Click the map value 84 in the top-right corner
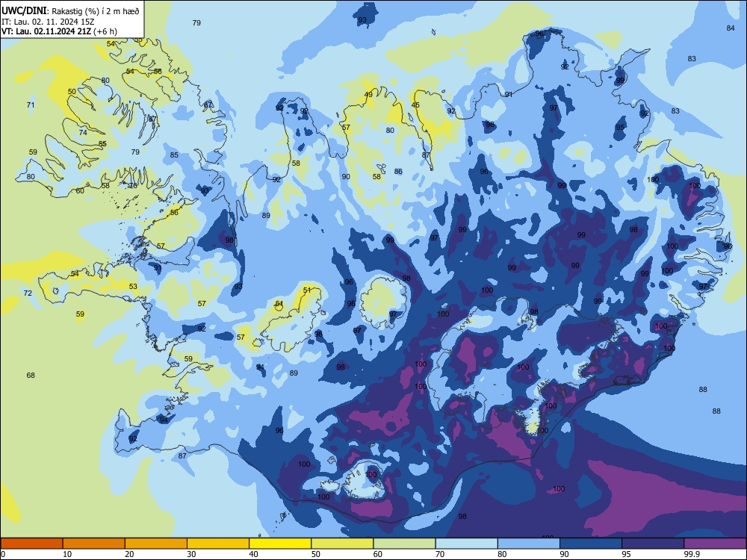 (x=731, y=28)
